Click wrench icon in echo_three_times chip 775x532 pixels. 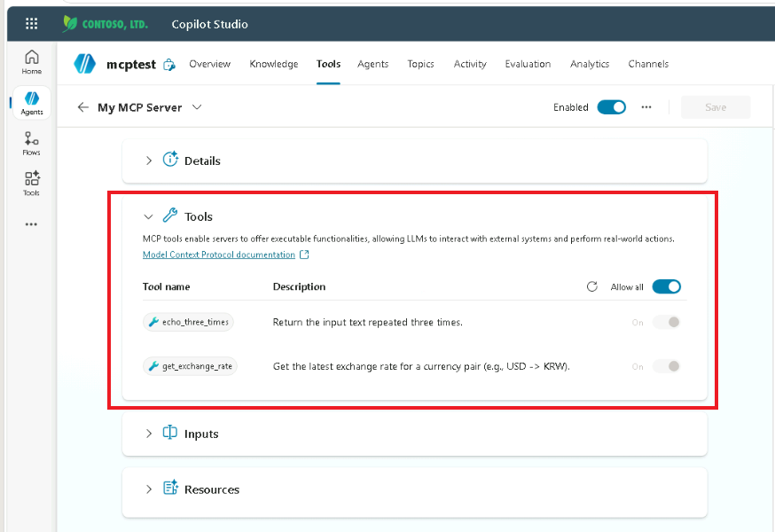(x=153, y=322)
